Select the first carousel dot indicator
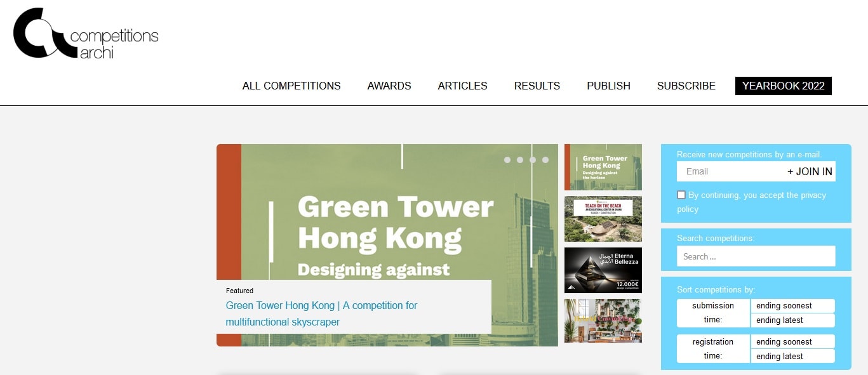This screenshot has height=375, width=868. 507,160
